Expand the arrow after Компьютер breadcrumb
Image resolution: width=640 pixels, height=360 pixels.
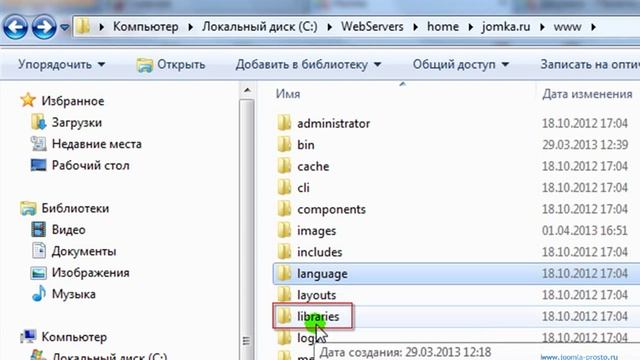(191, 27)
